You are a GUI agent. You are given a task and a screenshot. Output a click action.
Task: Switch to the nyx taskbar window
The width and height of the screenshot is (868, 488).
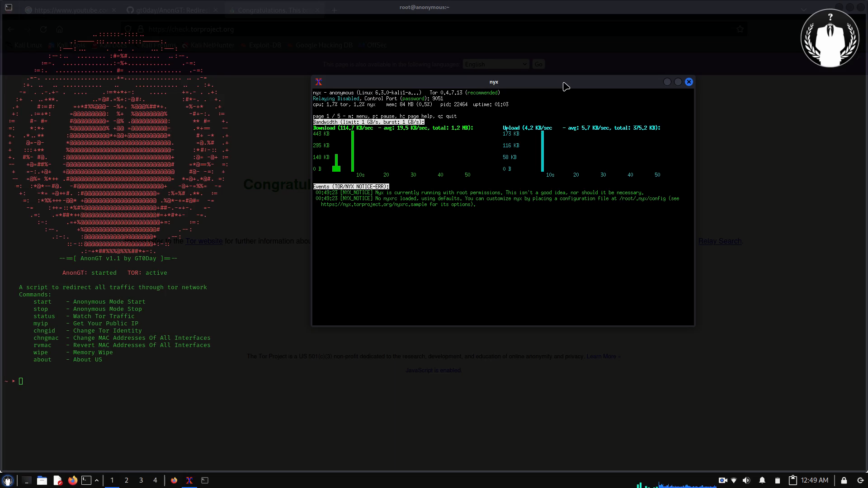coord(189,480)
